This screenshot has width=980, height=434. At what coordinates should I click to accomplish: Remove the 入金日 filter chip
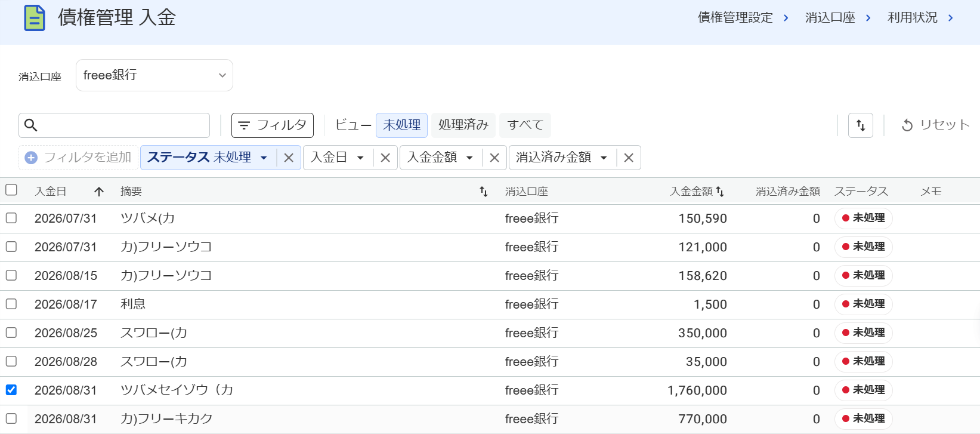click(x=385, y=158)
